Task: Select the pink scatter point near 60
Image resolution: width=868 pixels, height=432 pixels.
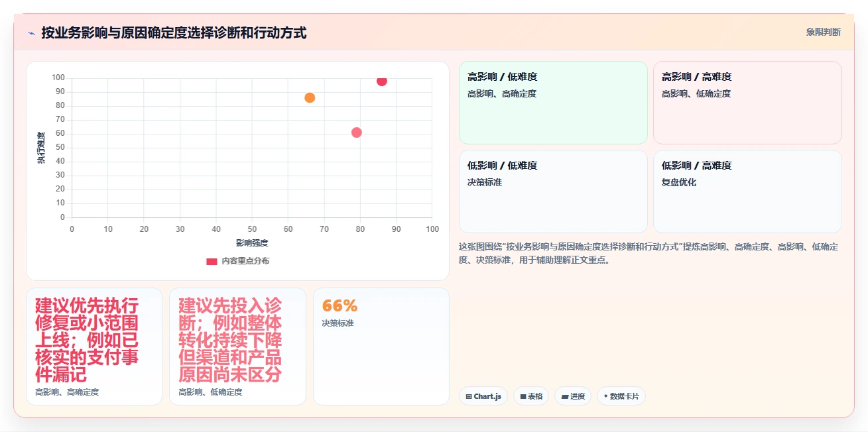Action: [357, 133]
